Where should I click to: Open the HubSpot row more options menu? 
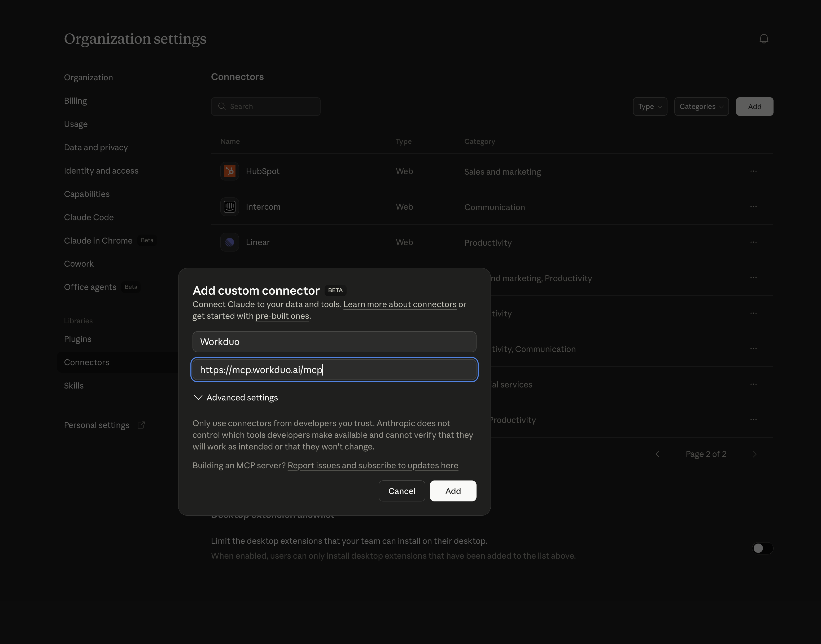[x=753, y=171]
